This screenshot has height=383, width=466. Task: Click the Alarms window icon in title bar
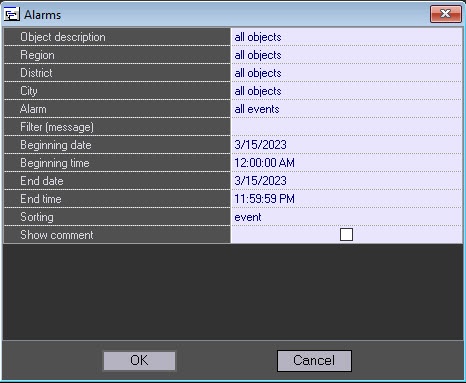[12, 14]
